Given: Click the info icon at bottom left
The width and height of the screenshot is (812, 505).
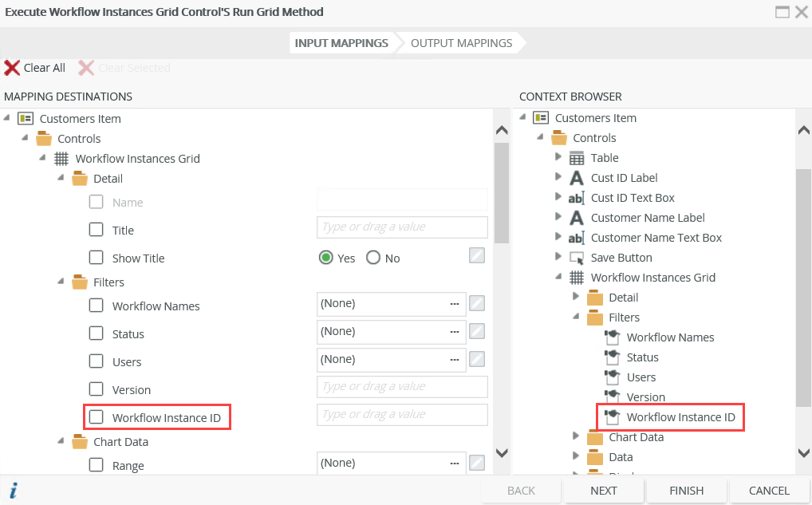Looking at the screenshot, I should tap(13, 491).
